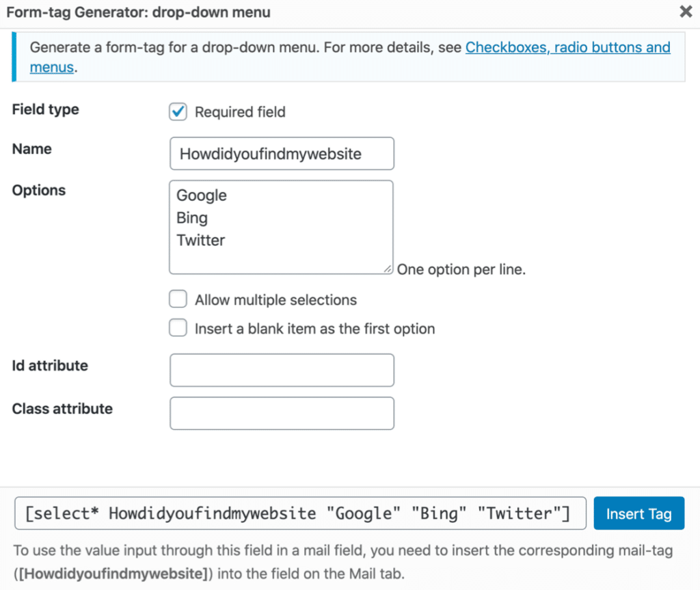Open the Checkboxes, radio buttons and menus link

point(567,47)
